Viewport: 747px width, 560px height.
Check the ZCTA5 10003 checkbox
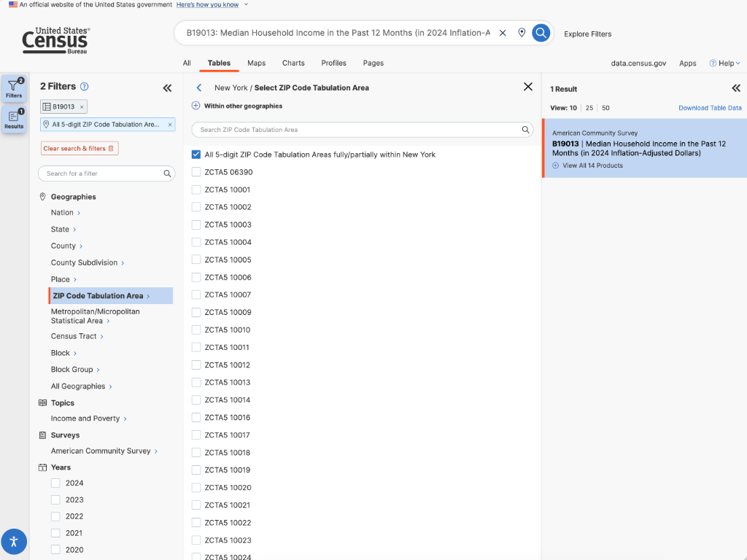pos(196,225)
